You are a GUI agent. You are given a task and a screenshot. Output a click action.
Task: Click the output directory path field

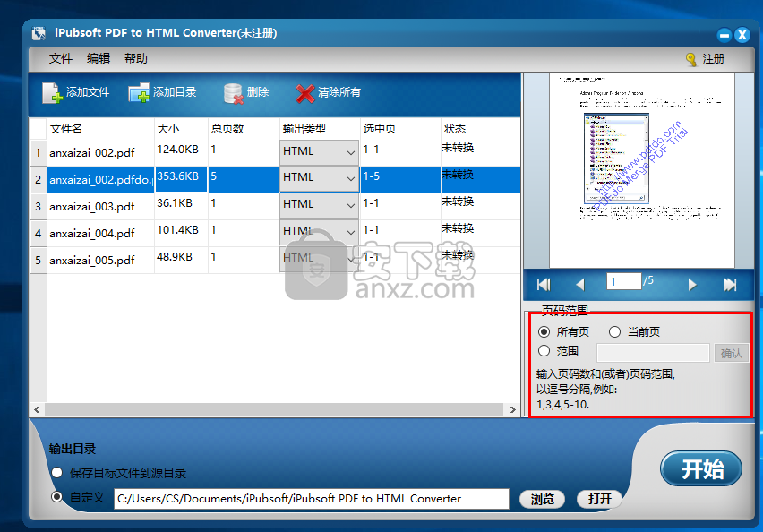(x=312, y=499)
